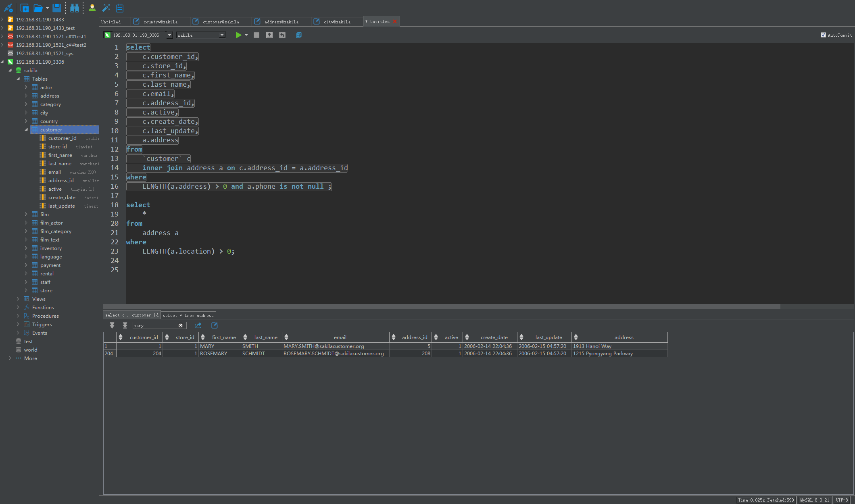Click the binoculars search icon
The height and width of the screenshot is (504, 855).
(x=75, y=8)
